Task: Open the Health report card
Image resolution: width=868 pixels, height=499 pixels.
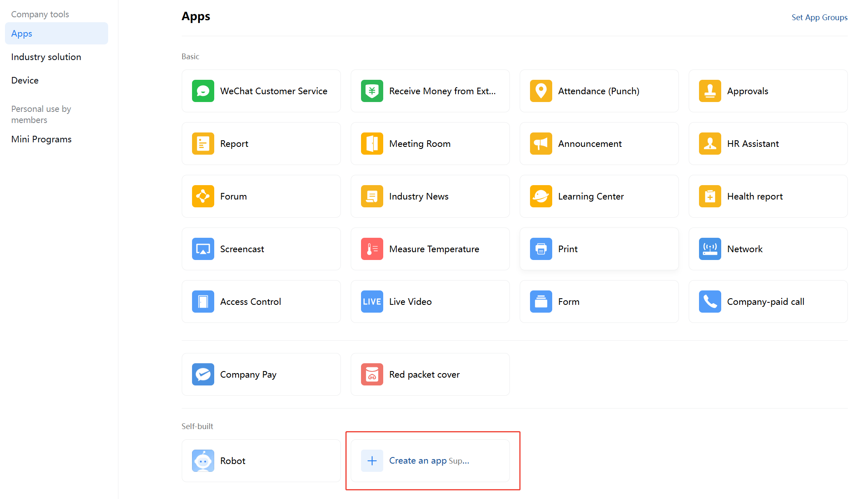Action: click(x=767, y=196)
